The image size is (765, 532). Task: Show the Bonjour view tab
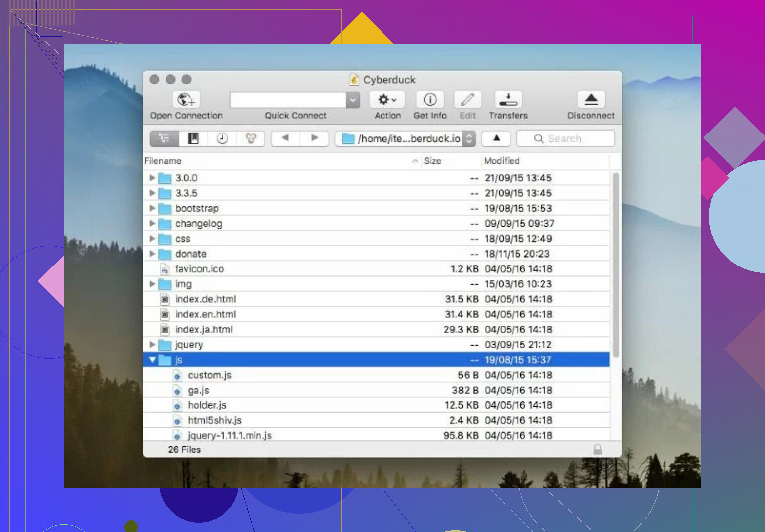(251, 138)
